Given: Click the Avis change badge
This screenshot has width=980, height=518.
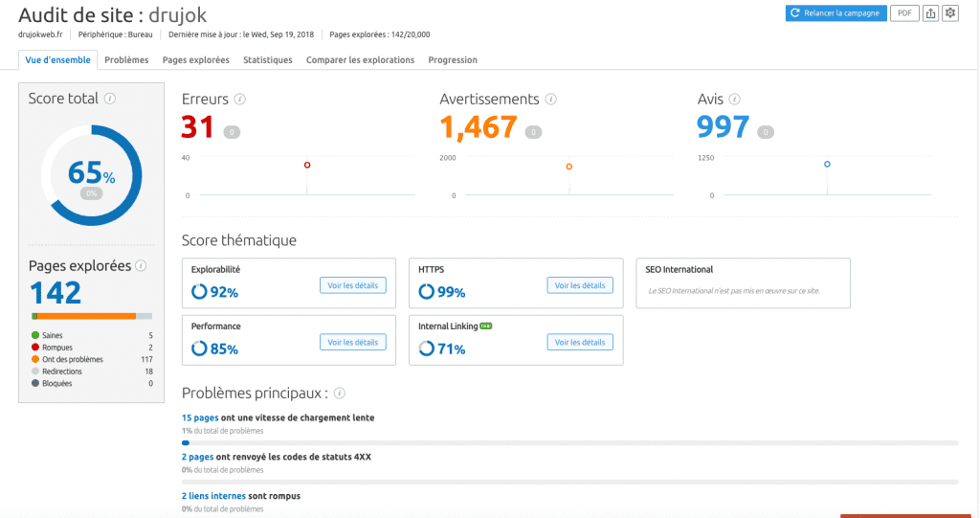Looking at the screenshot, I should click(x=766, y=132).
